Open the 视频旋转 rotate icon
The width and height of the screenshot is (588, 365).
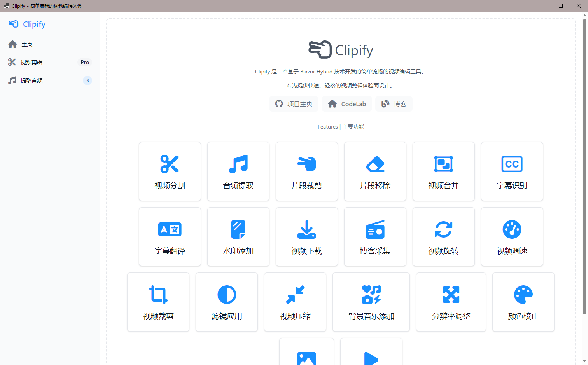(443, 229)
